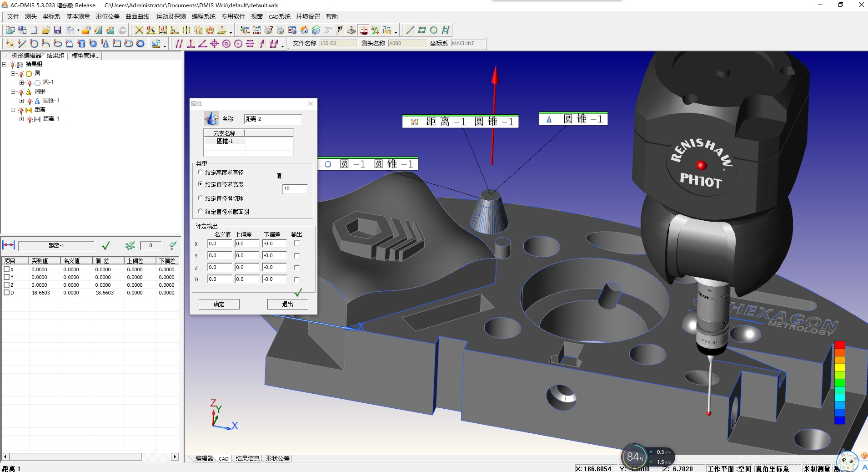Choose the line measurement tool icon
The height and width of the screenshot is (472, 868).
[22, 44]
